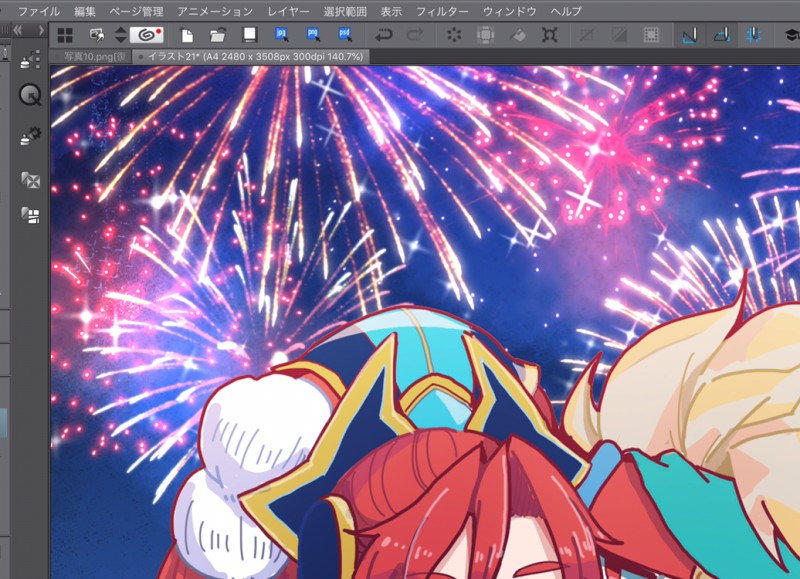800x579 pixels.
Task: Open the 表示 menu
Action: coord(391,11)
